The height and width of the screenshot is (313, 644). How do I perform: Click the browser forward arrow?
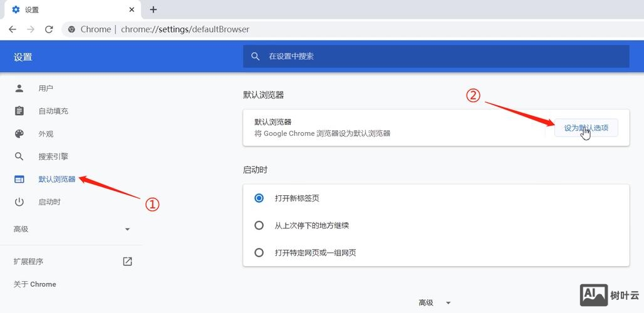31,29
